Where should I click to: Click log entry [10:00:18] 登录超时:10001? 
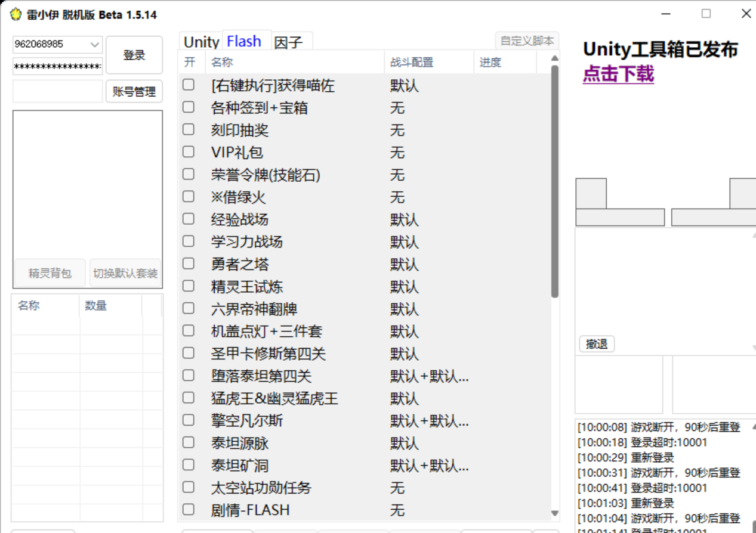642,442
